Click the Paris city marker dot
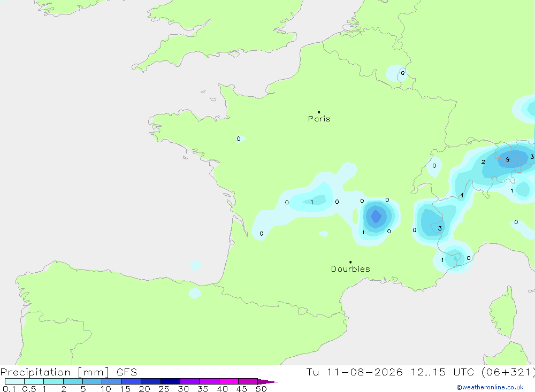This screenshot has width=535, height=392. (x=319, y=112)
